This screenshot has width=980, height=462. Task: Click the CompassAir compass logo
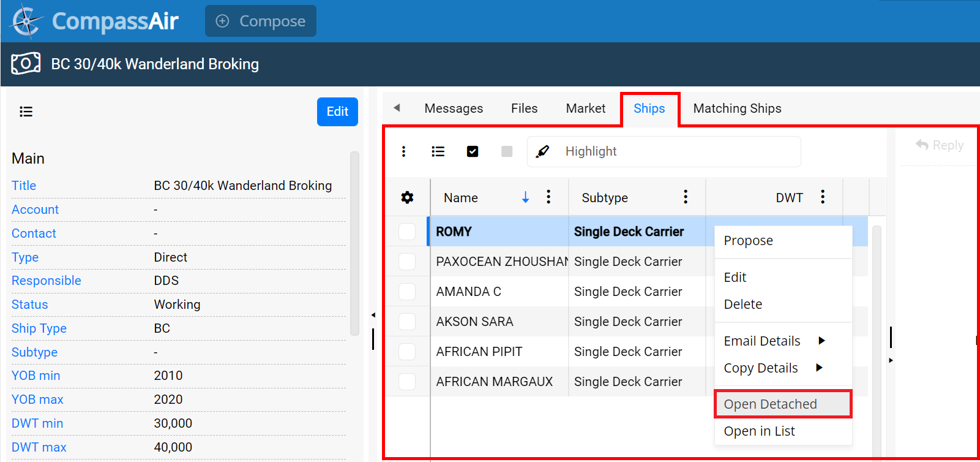(26, 21)
